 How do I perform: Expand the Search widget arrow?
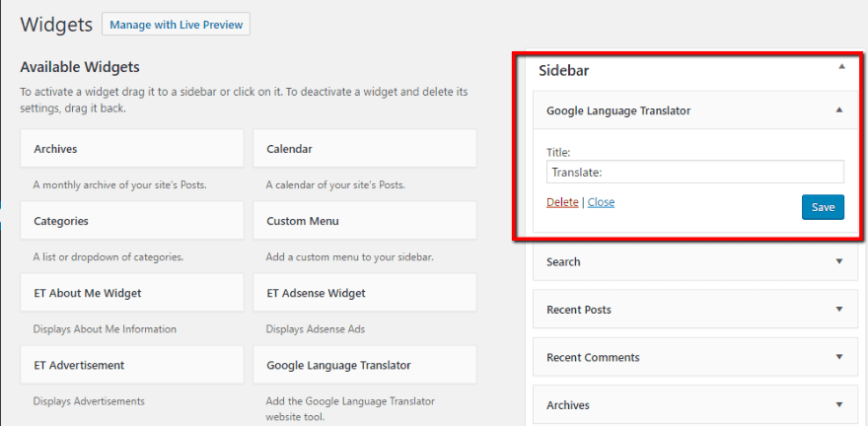838,261
